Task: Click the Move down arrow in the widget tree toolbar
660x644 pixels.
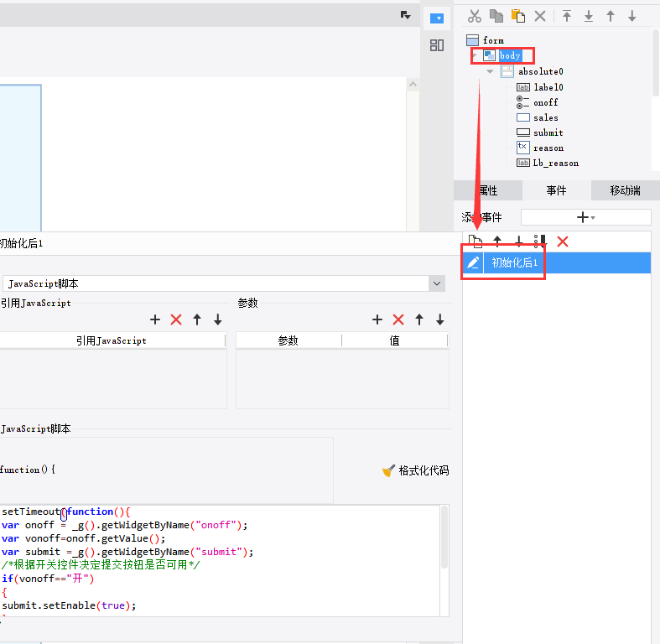Action: click(x=632, y=17)
